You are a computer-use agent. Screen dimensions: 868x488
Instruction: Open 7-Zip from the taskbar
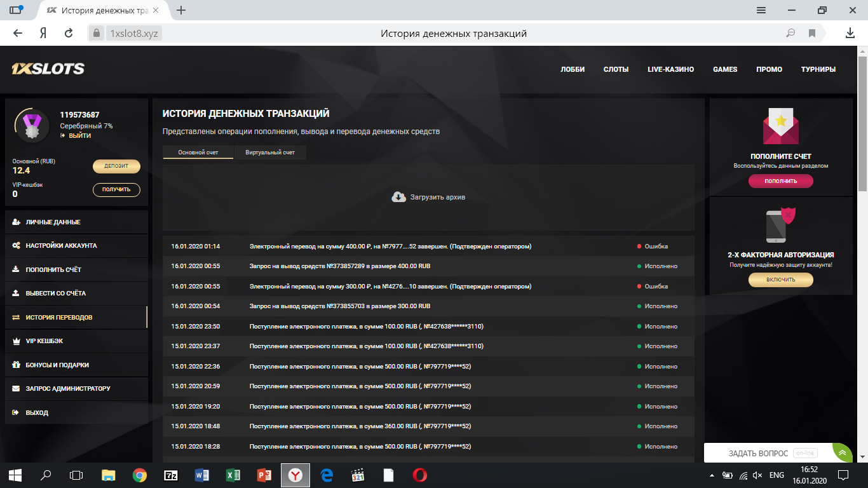pos(171,475)
